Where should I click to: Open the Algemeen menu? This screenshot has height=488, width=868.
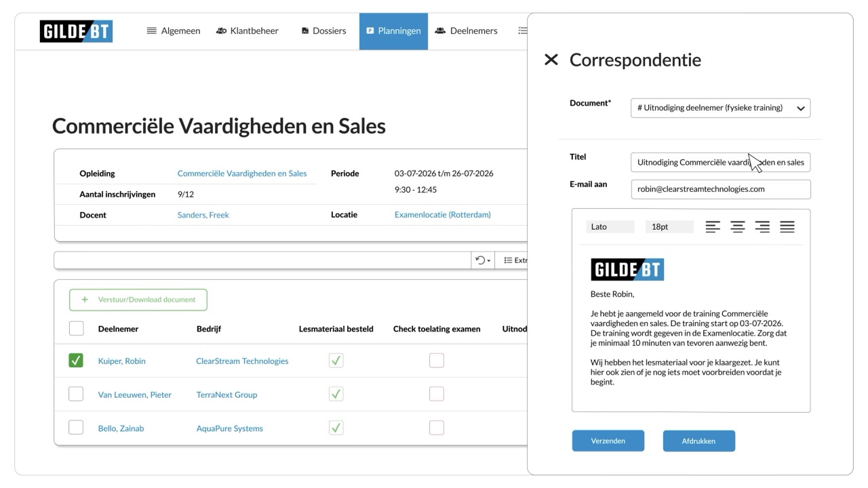click(x=174, y=30)
